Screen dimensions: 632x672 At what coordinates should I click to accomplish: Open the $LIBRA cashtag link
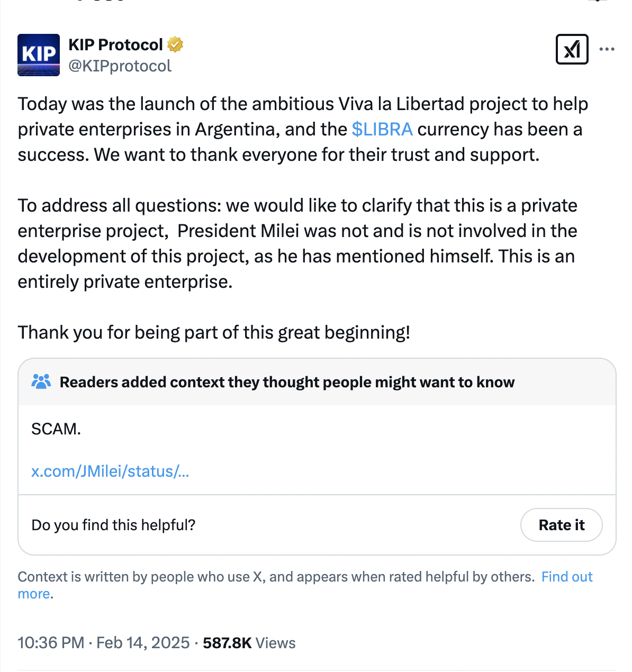tap(382, 130)
